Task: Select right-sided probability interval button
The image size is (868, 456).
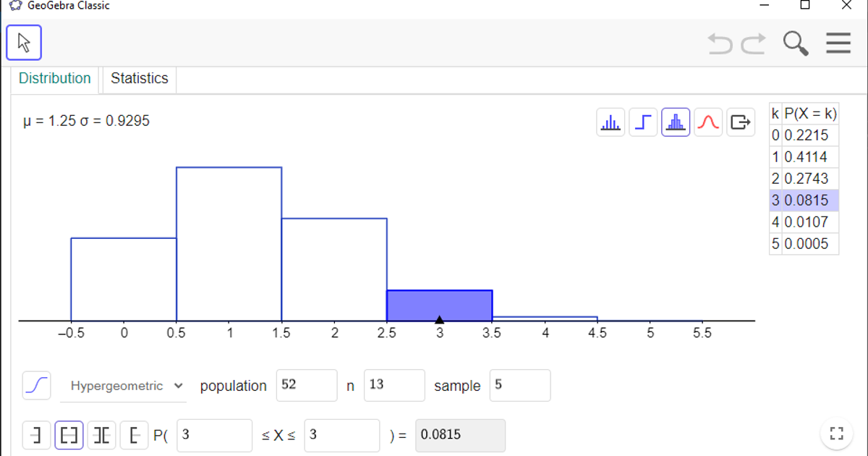Action: tap(134, 435)
